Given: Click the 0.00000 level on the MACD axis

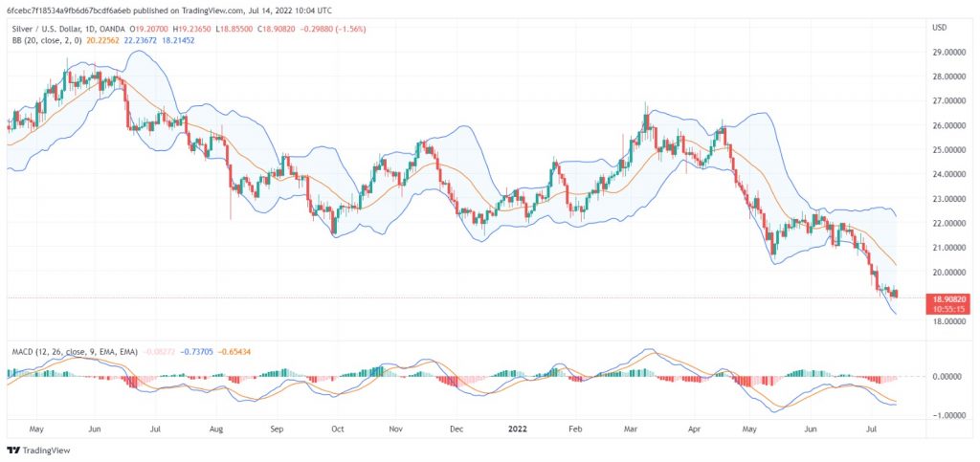Looking at the screenshot, I should (948, 377).
